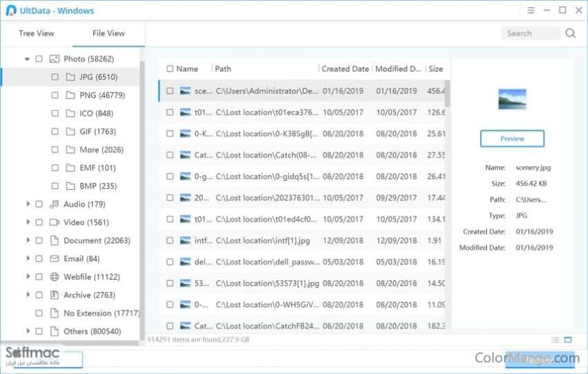
Task: Click the search magnifier icon
Action: coord(571,33)
